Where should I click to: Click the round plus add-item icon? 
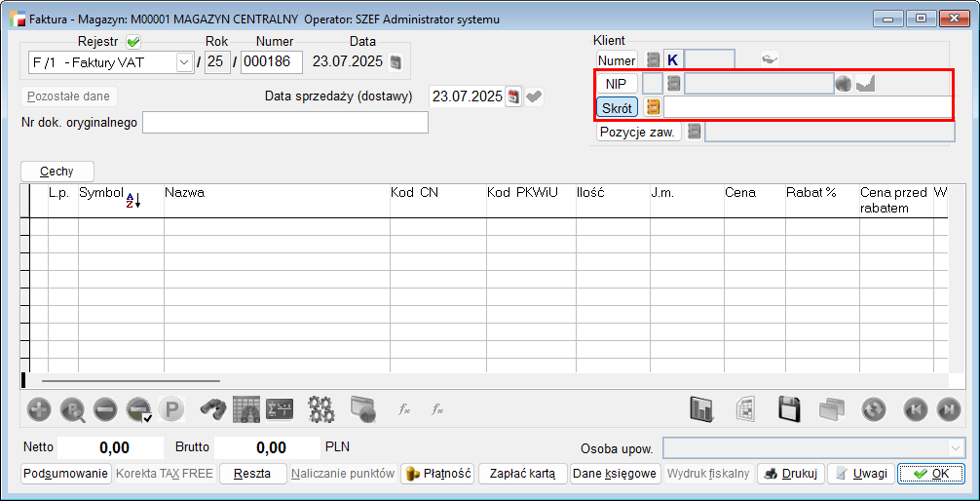[39, 410]
